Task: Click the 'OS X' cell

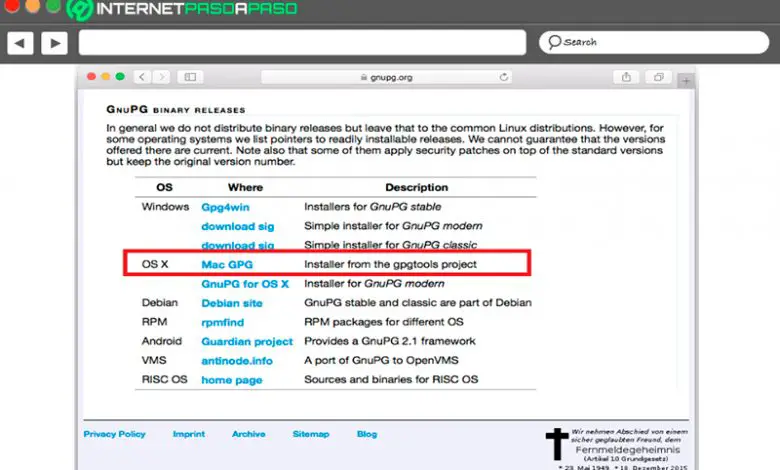Action: point(155,265)
